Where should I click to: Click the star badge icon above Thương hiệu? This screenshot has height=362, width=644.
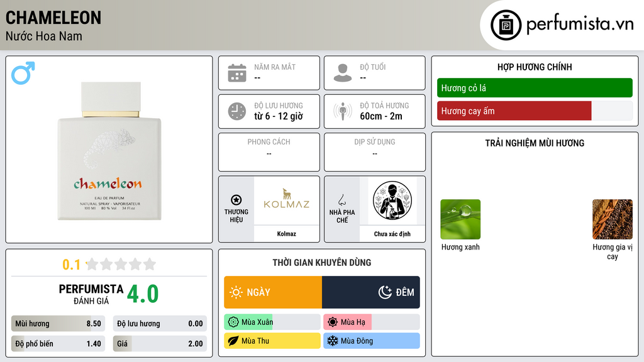pyautogui.click(x=236, y=200)
